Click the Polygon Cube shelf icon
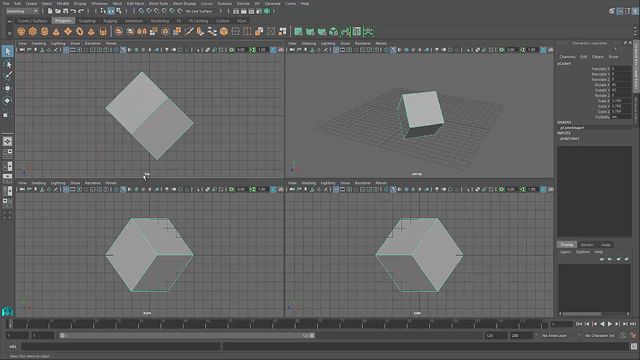 coord(33,31)
